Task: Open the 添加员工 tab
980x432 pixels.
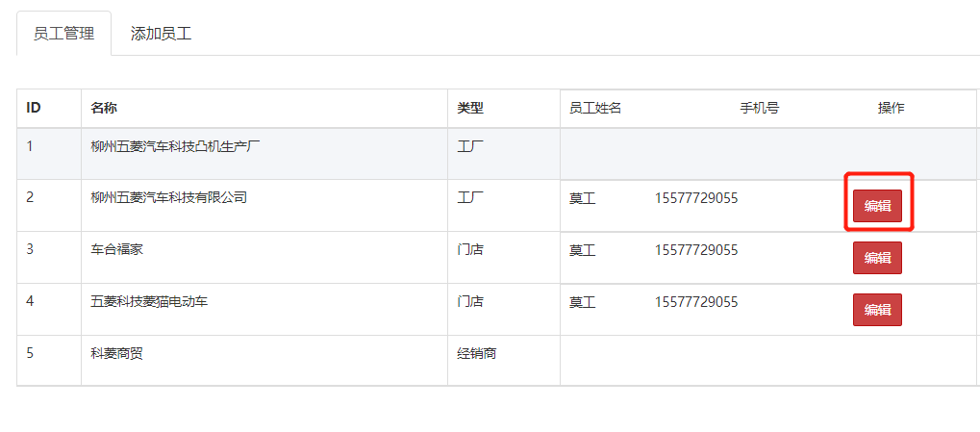Action: pos(162,33)
